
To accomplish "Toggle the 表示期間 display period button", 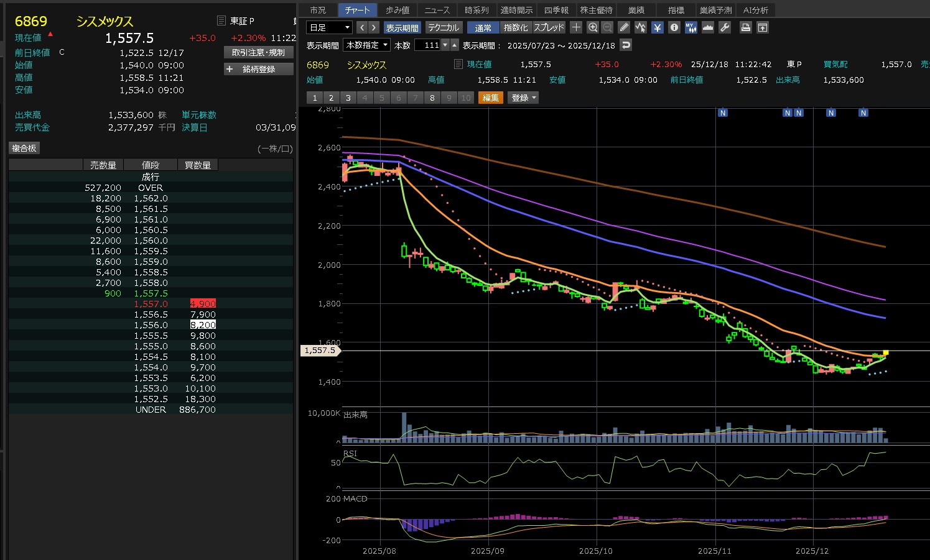I will coord(402,27).
